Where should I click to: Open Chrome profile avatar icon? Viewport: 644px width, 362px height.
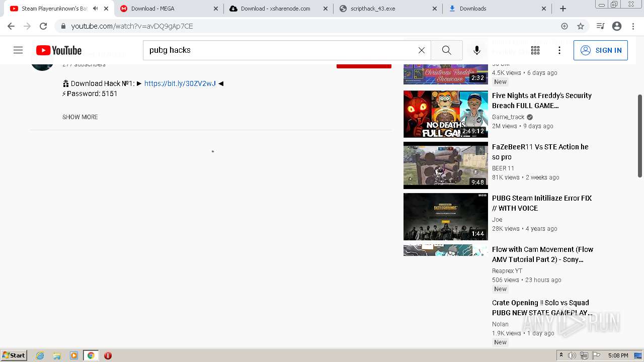[617, 26]
